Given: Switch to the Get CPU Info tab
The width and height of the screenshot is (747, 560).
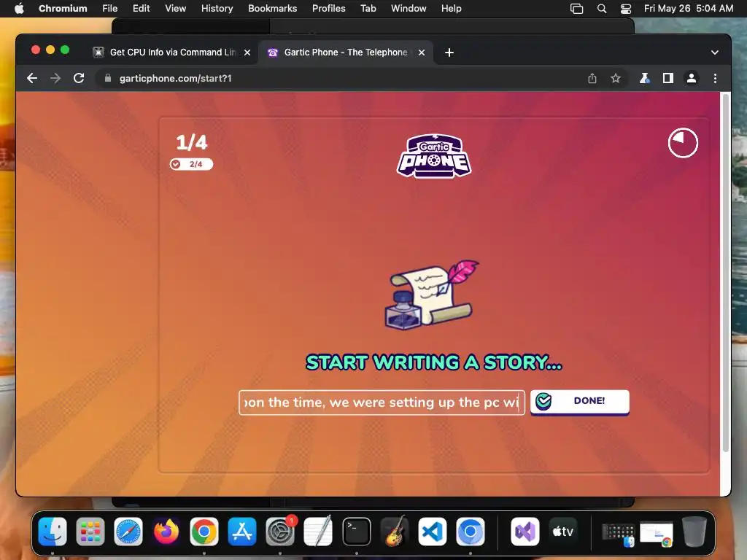Looking at the screenshot, I should point(171,52).
